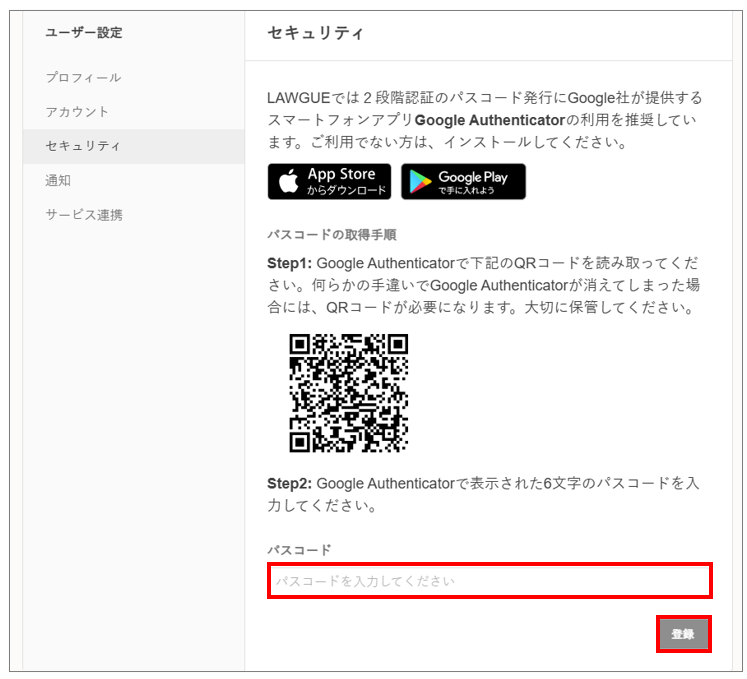Click the QR code's top-left finder square
Viewport: 747px width, 679px height.
tap(300, 345)
